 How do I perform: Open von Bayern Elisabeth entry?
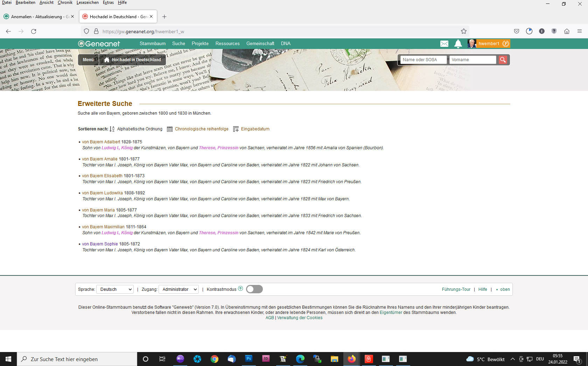(x=102, y=176)
